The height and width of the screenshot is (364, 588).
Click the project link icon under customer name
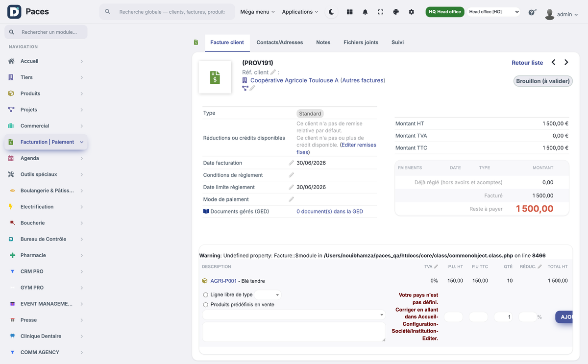(245, 88)
